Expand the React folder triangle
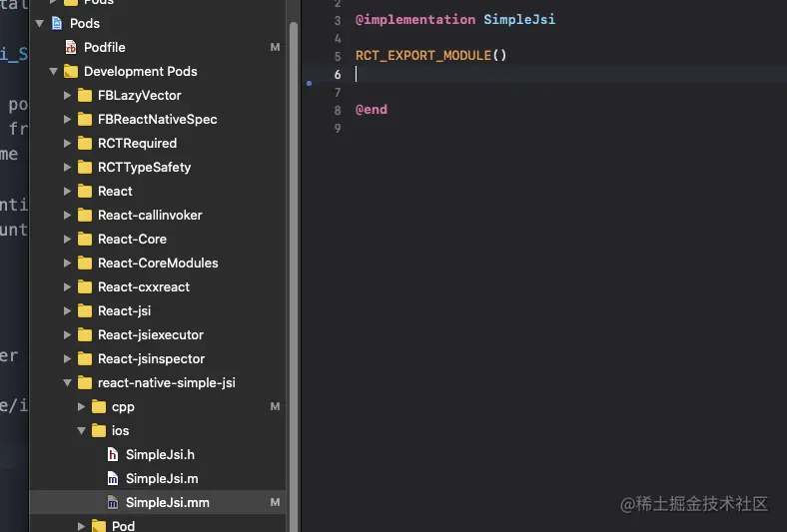Screen dimensions: 787x532 [67, 191]
